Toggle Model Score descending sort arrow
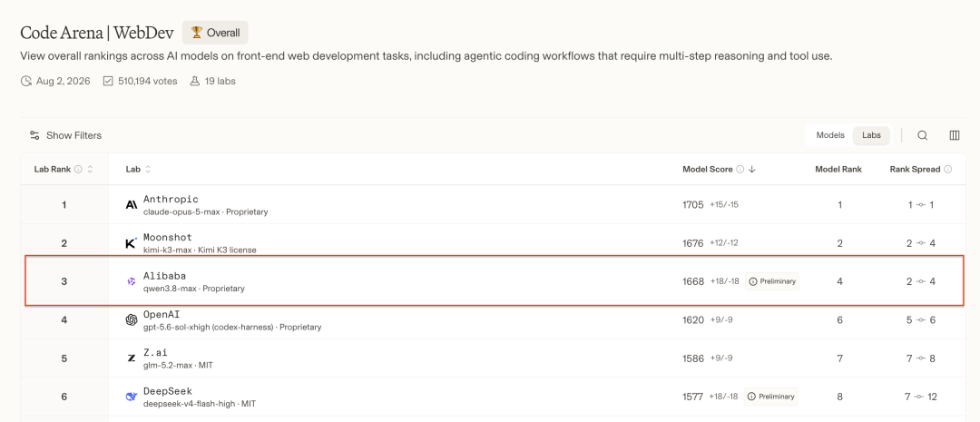Screen dimensions: 980x422 [x=752, y=170]
